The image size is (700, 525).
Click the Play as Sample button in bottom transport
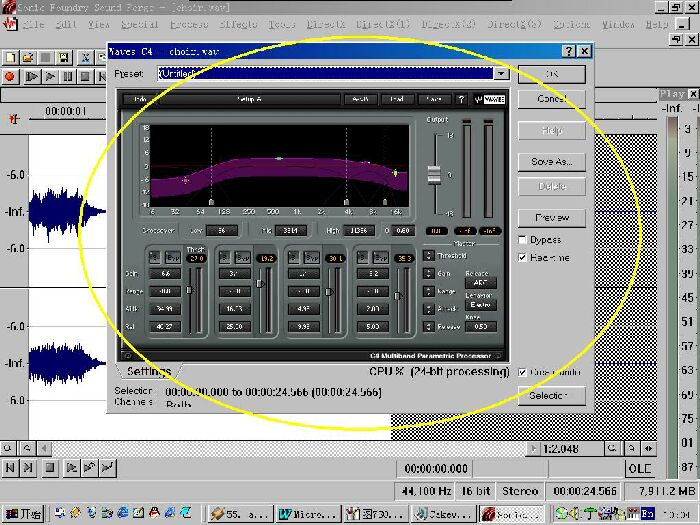(x=108, y=468)
